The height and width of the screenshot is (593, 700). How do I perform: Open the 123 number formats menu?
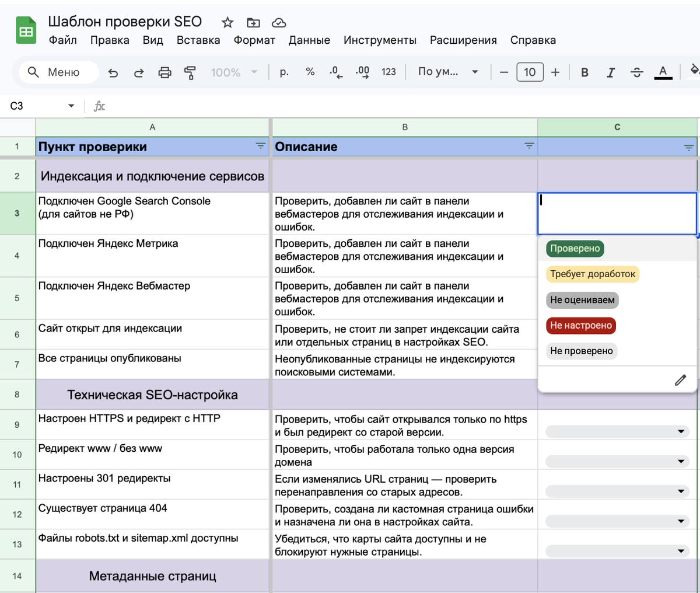(x=388, y=72)
